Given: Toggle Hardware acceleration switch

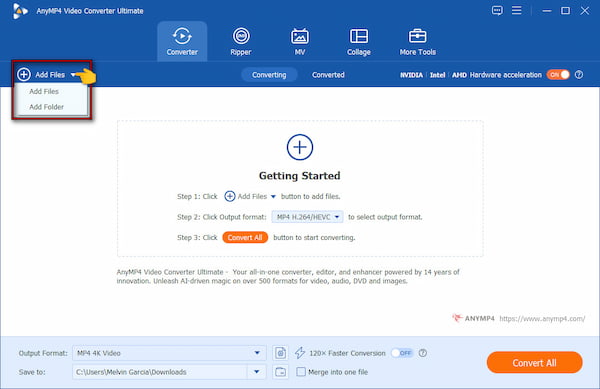Looking at the screenshot, I should pos(558,75).
